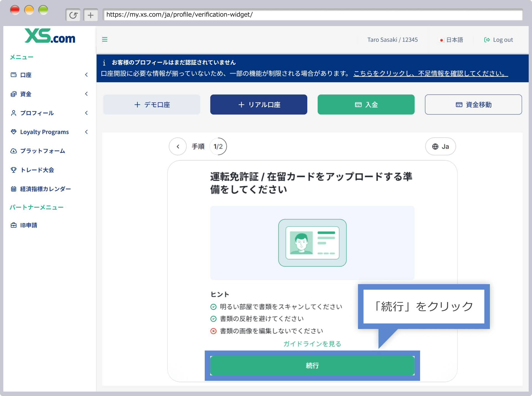Click the 資金 coins icon in sidebar
Screen dimensions: 532x396
coord(14,94)
